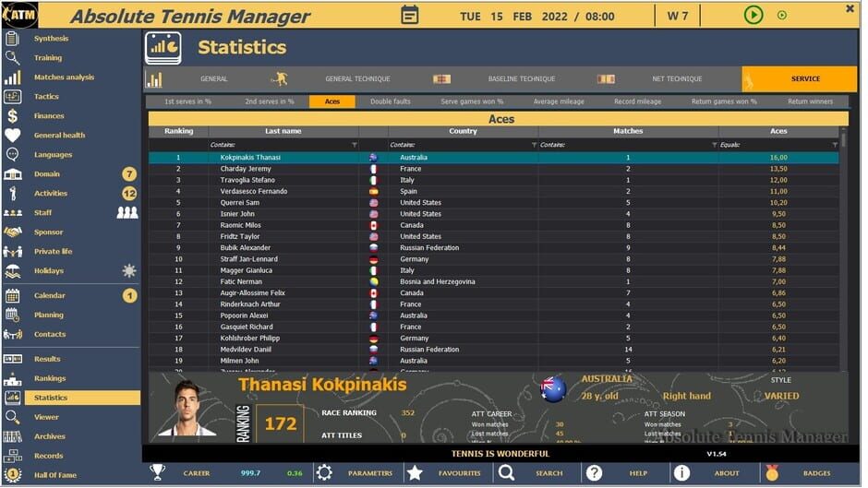Click the Favourites star icon
The image size is (868, 488).
coord(416,474)
